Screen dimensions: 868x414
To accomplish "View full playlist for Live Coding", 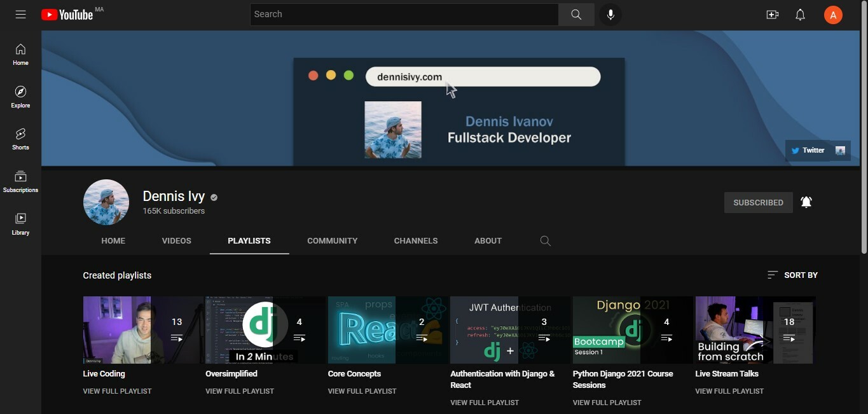I will point(117,391).
